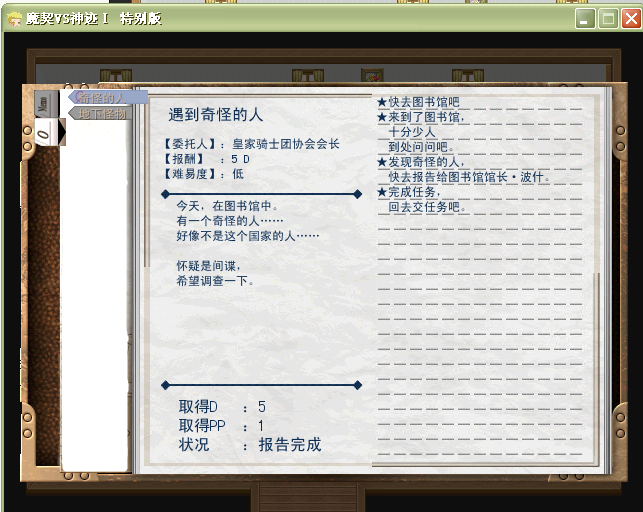Screen dimensions: 643x512
Task: Click the 【报酬】 5 D line
Action: [x=206, y=159]
